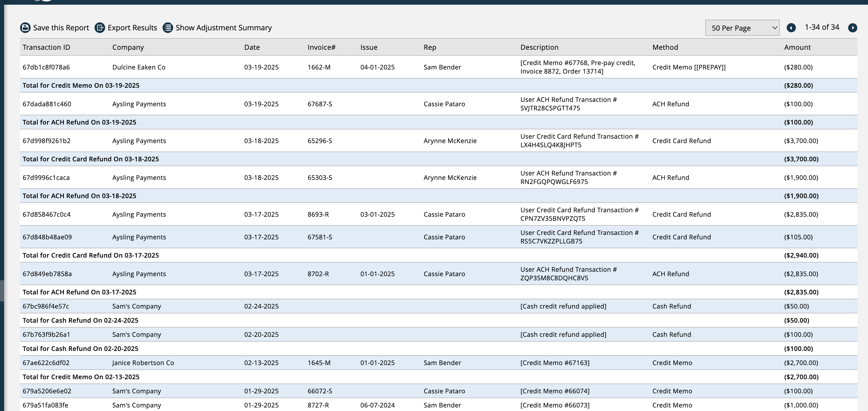Select transaction ID 67d858467c0c4

coord(47,214)
